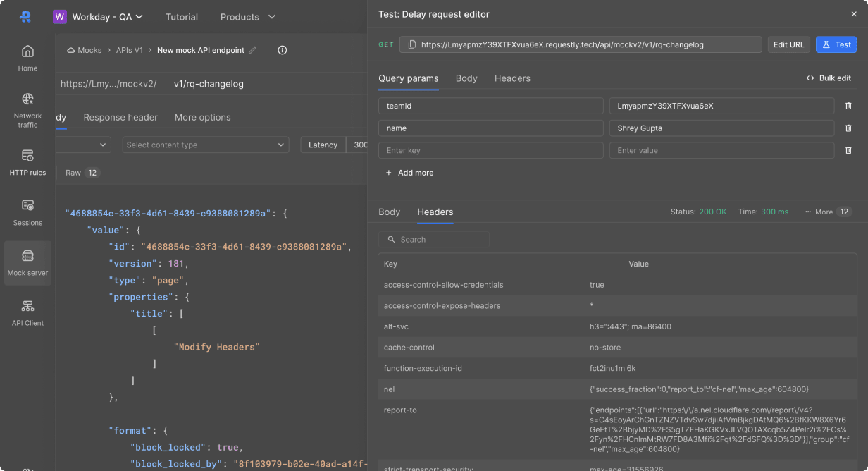The image size is (868, 471).
Task: Open HTTP rules in the sidebar
Action: click(27, 162)
